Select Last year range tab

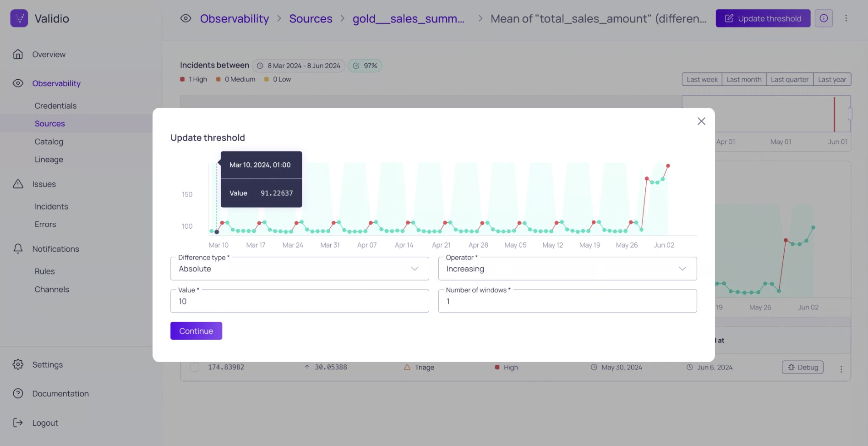pyautogui.click(x=832, y=79)
